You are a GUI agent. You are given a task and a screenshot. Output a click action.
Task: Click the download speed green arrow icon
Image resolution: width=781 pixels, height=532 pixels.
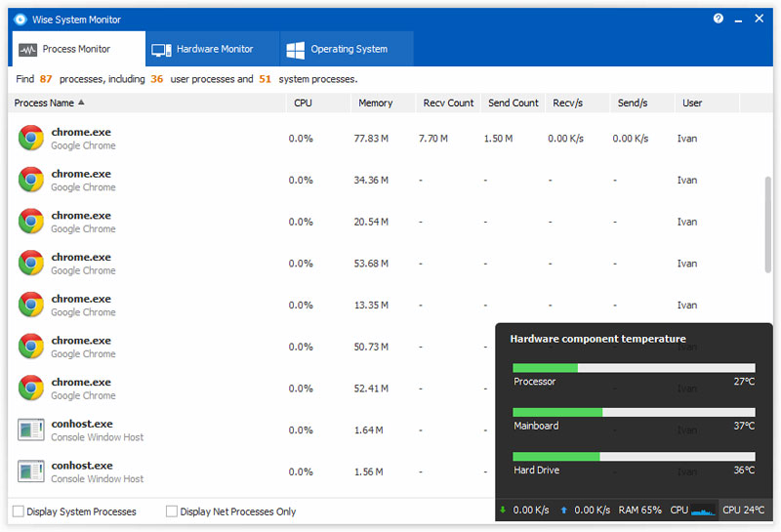(503, 511)
